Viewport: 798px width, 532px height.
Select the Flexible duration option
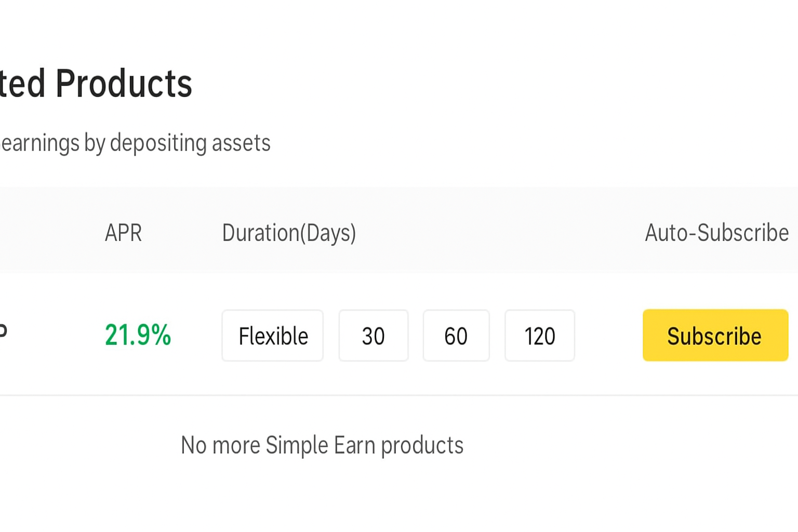point(273,336)
